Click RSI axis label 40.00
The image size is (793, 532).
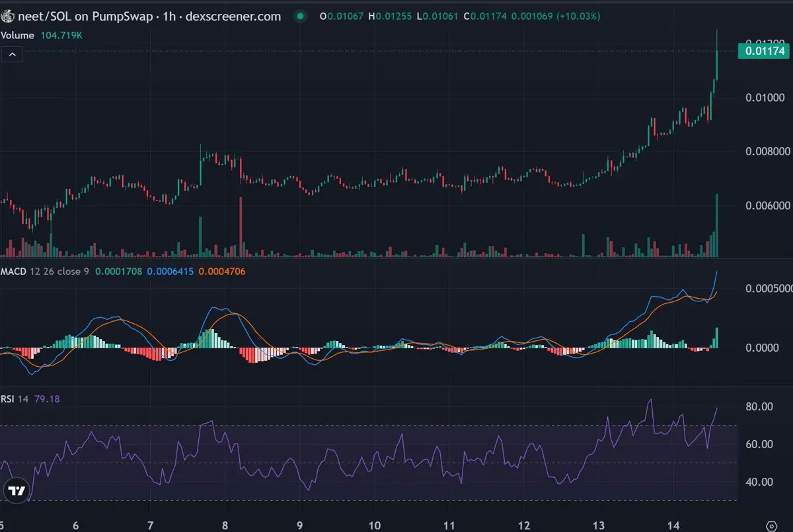(759, 482)
